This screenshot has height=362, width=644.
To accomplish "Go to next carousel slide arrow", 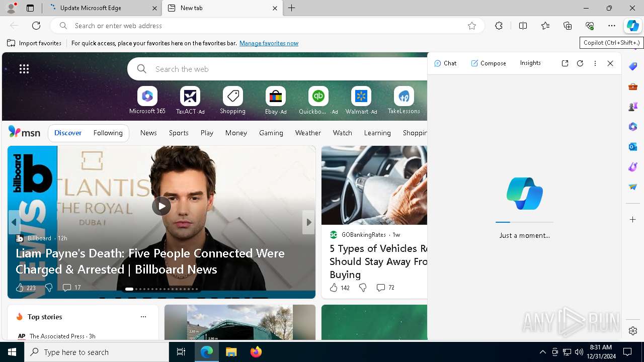I will (308, 222).
